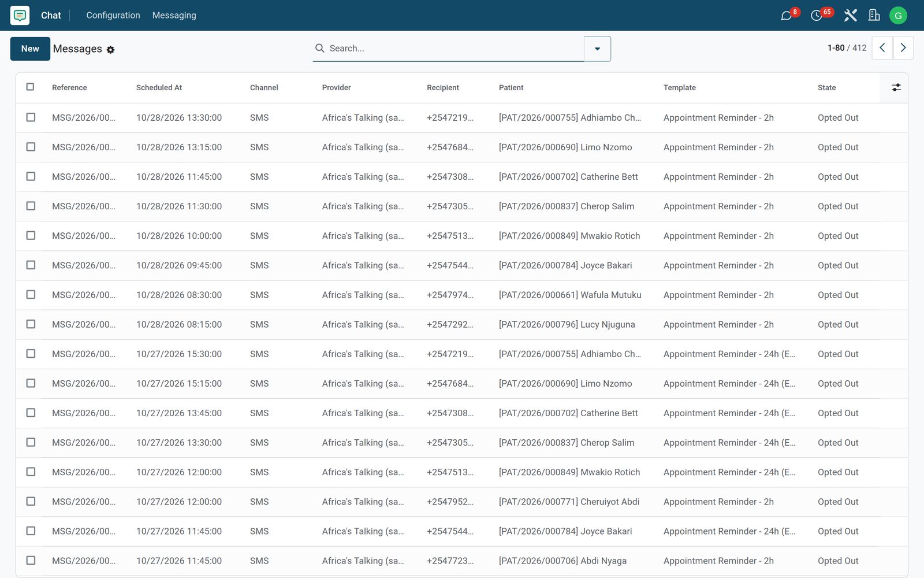The image size is (924, 578).
Task: Click recipient +2547292... cell
Action: [x=450, y=325]
